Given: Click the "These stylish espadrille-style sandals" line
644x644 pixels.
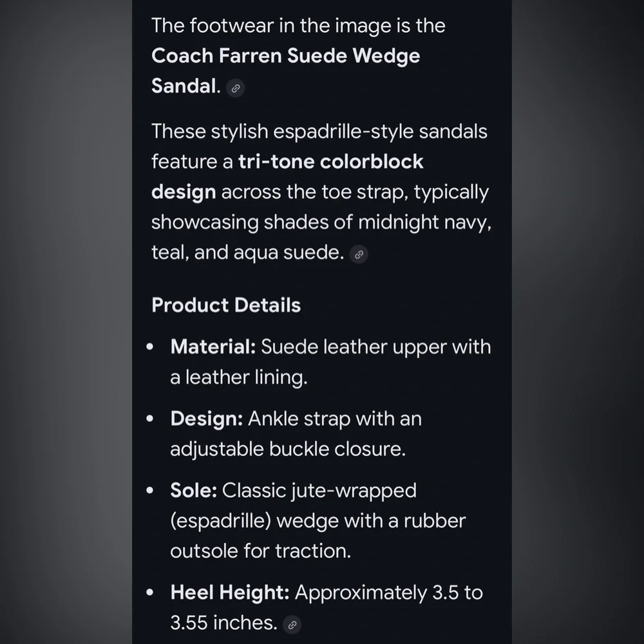Looking at the screenshot, I should [x=319, y=131].
